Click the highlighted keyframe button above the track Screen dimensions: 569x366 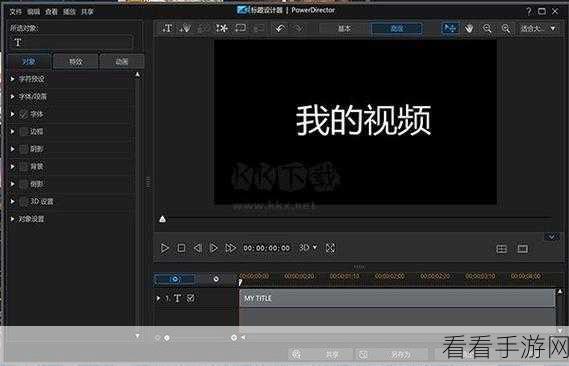175,279
